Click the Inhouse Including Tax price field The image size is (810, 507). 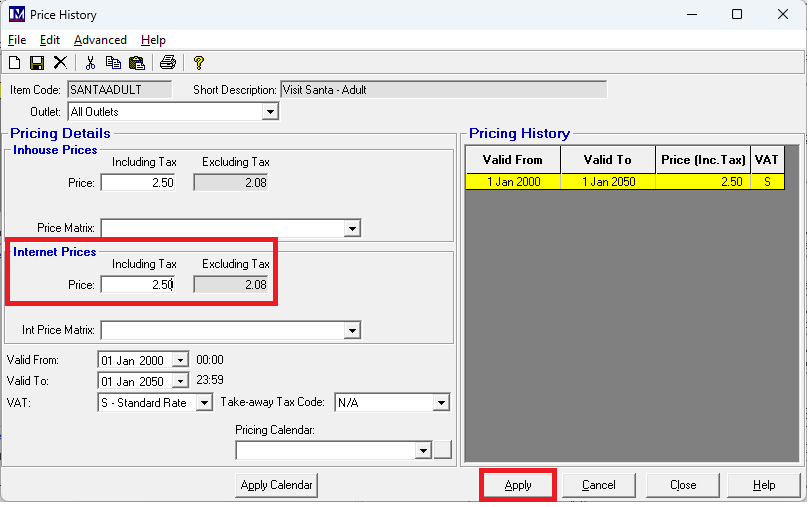point(138,182)
